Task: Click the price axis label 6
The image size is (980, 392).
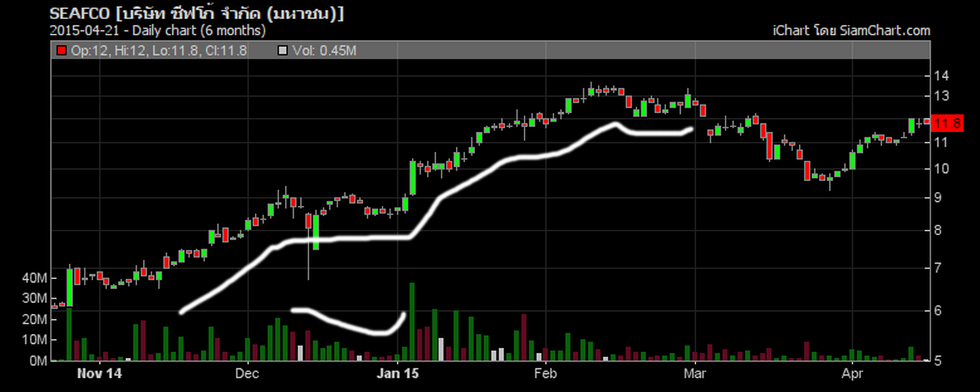Action: (938, 311)
